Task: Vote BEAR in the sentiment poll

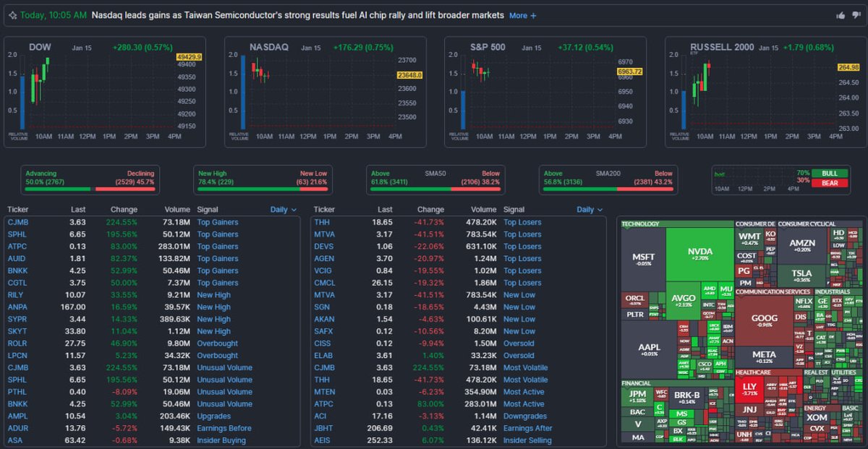Action: pyautogui.click(x=829, y=183)
